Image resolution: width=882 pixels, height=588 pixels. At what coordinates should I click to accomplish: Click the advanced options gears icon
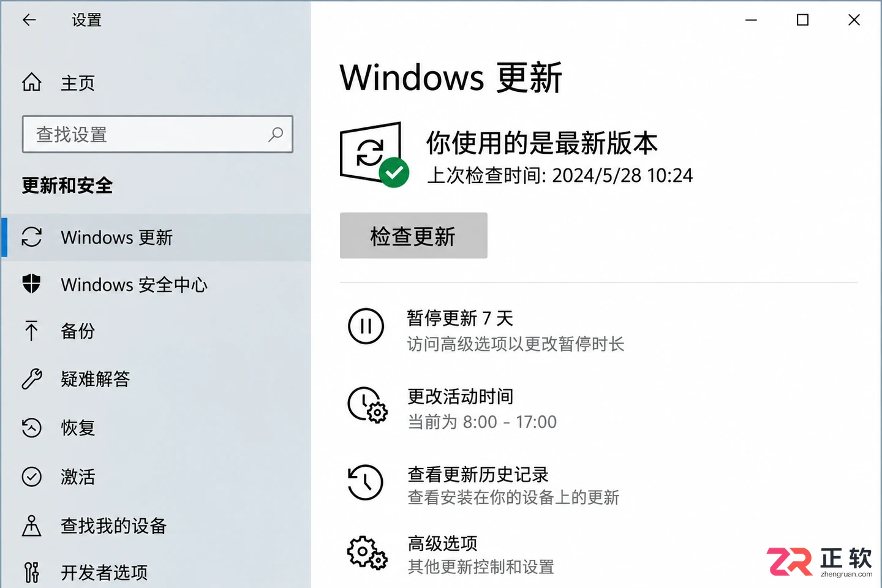tap(367, 553)
